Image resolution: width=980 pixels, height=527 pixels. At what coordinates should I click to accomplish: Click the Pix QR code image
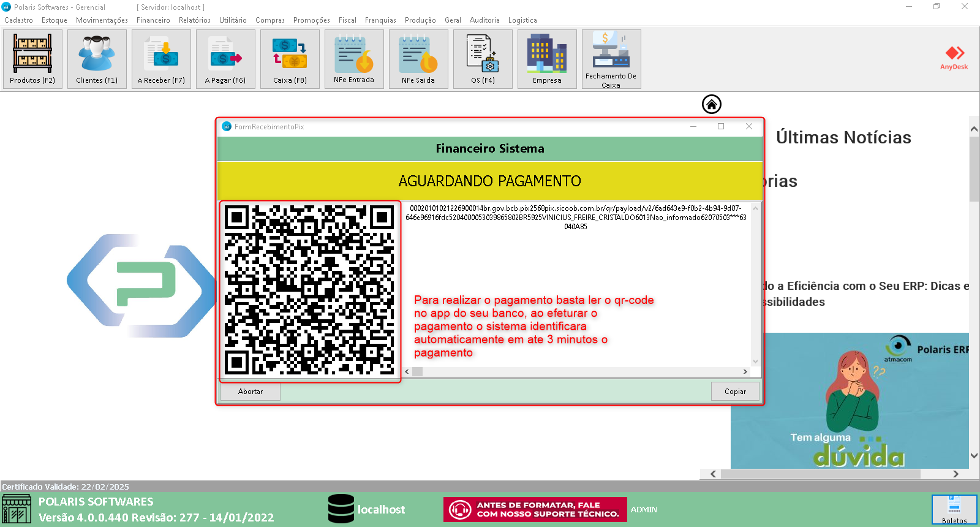pos(310,291)
